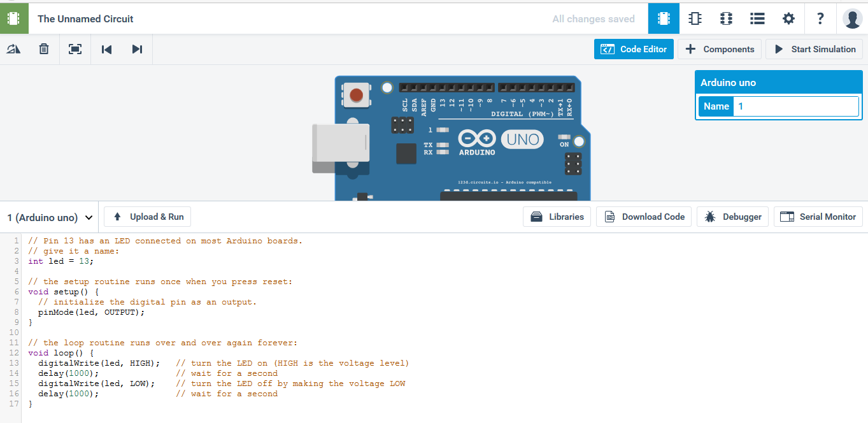This screenshot has height=423, width=868.
Task: Rotate the selected component
Action: (13, 49)
